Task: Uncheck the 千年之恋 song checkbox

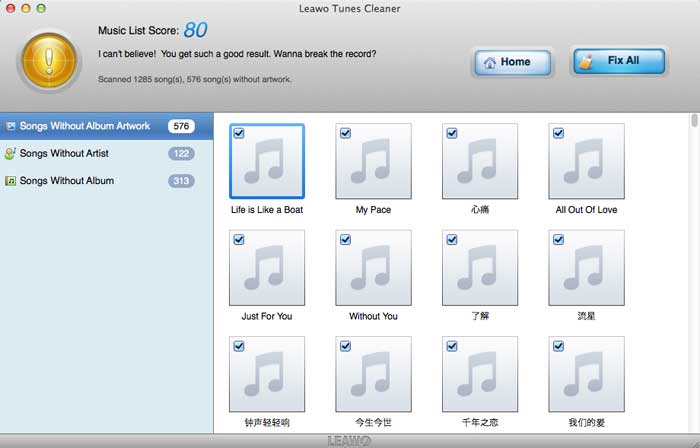Action: coord(452,346)
